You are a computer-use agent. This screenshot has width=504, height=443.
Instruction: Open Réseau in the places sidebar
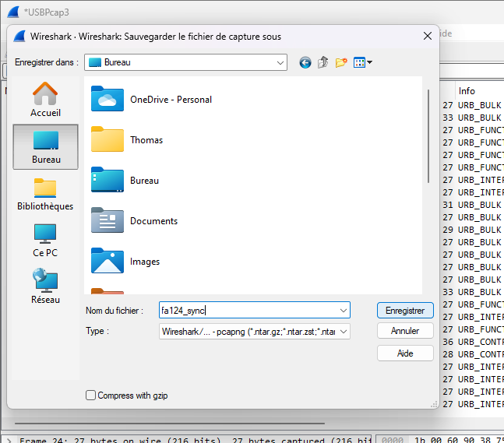45,287
